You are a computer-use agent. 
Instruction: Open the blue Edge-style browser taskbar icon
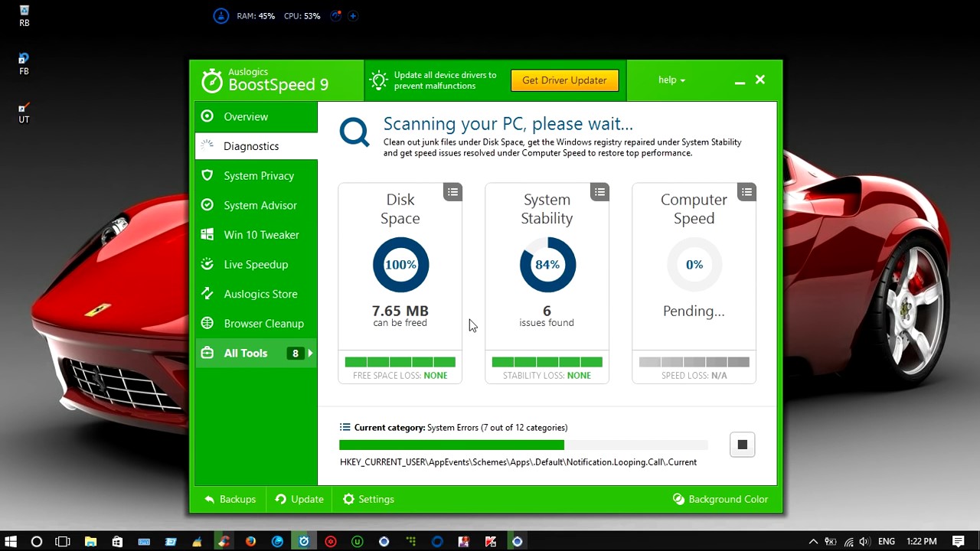(277, 541)
